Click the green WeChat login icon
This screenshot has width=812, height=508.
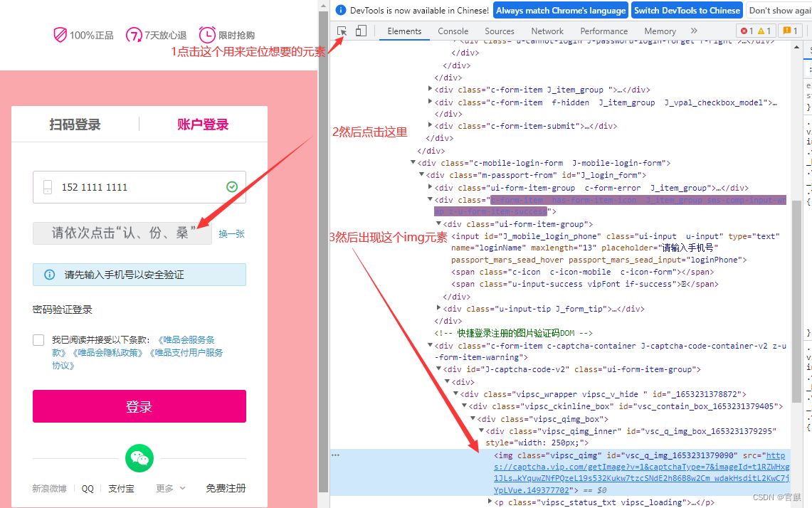pos(139,458)
